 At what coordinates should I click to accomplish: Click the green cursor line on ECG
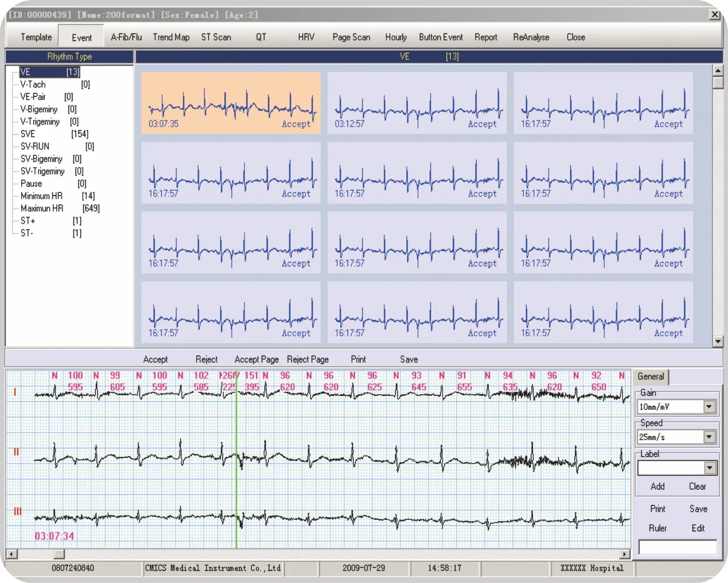(x=236, y=459)
